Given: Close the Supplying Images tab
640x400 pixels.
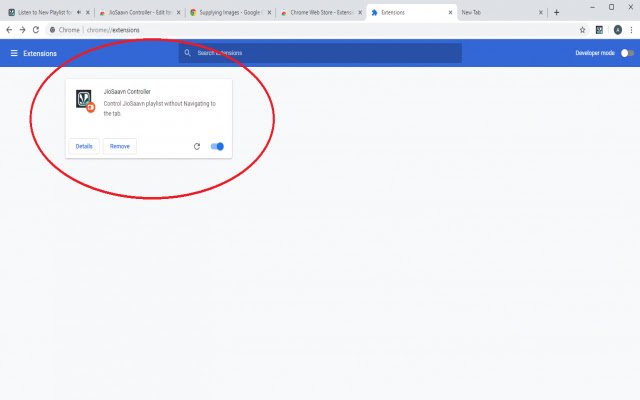Looking at the screenshot, I should click(269, 13).
